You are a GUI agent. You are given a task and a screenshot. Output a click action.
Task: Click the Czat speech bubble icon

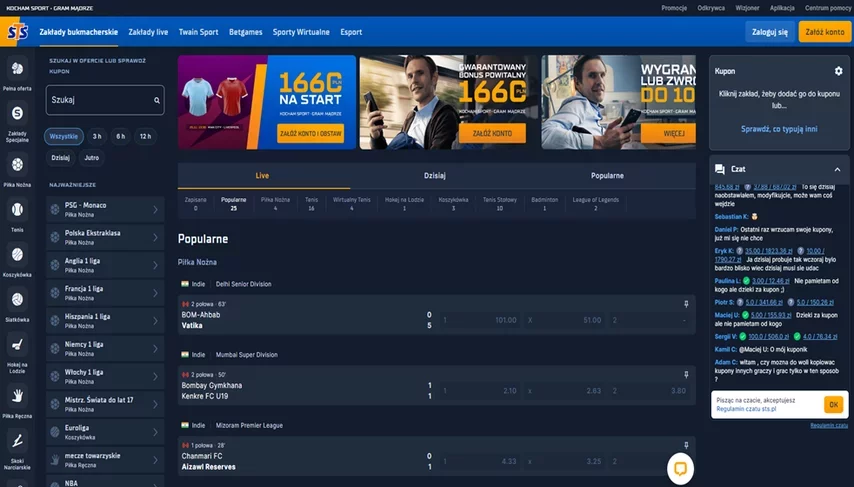click(x=720, y=169)
